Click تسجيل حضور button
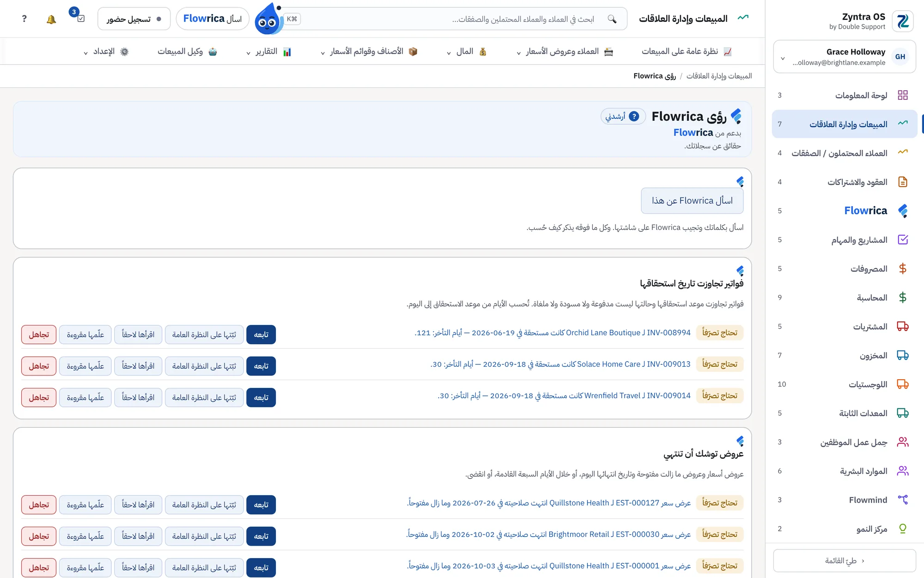Viewport: 924px width, 578px height. pyautogui.click(x=134, y=19)
